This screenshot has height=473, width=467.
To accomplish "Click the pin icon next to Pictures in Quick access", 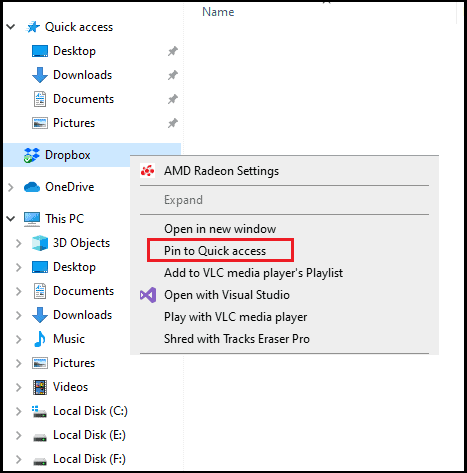I will point(172,123).
